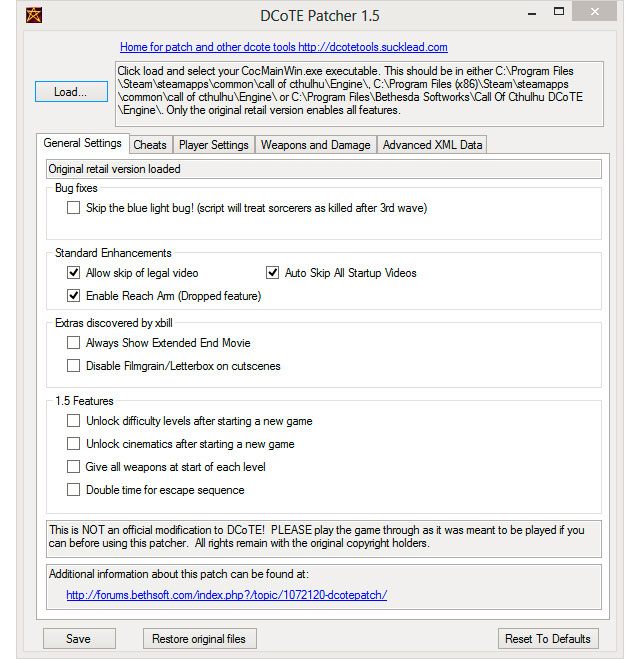Viewport: 640px width, 659px height.
Task: Open the forums.bethsoft.com patch topic link
Action: click(x=226, y=595)
